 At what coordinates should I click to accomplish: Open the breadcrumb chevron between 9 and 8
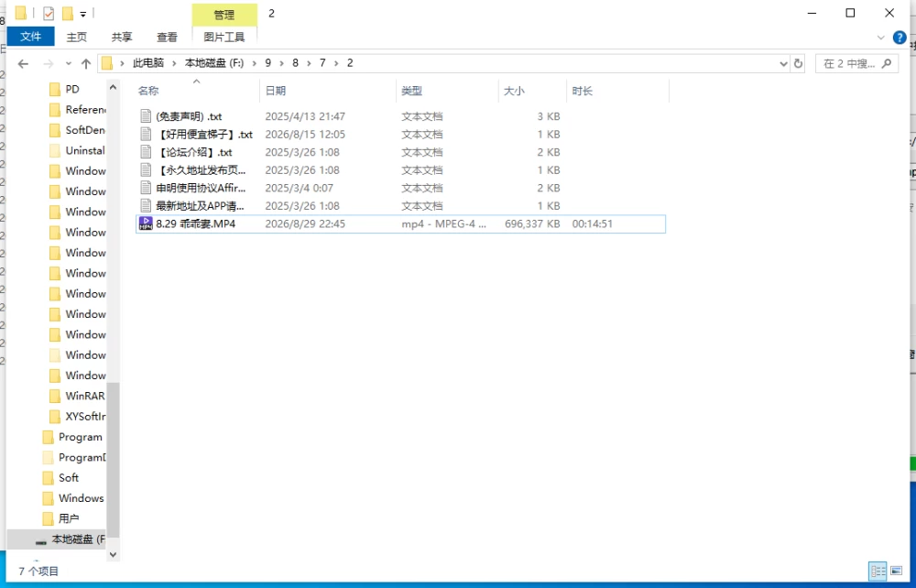point(281,63)
